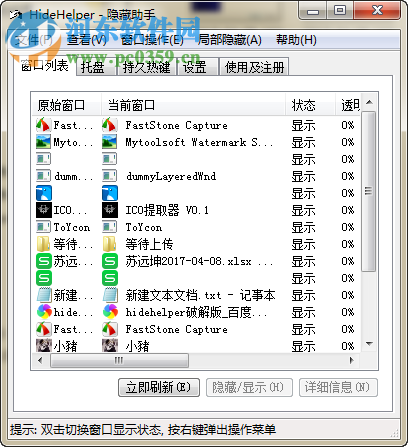This screenshot has height=447, width=408.
Task: Switch to the 持久热键 tab
Action: click(147, 67)
